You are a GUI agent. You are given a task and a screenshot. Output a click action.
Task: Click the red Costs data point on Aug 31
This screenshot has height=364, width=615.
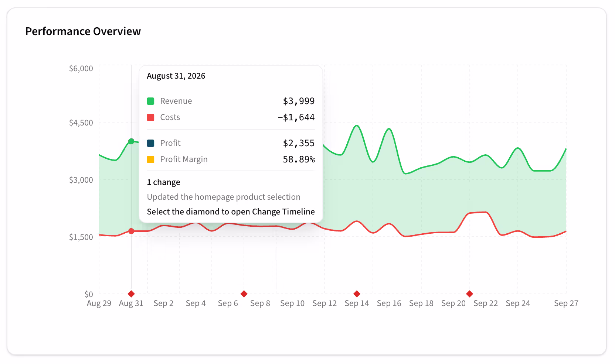pyautogui.click(x=131, y=231)
